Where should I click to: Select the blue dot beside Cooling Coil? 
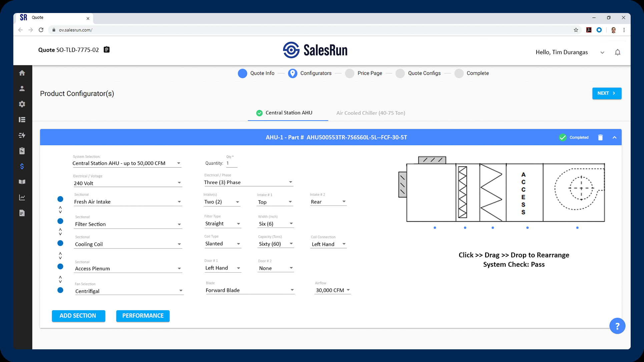tap(60, 243)
